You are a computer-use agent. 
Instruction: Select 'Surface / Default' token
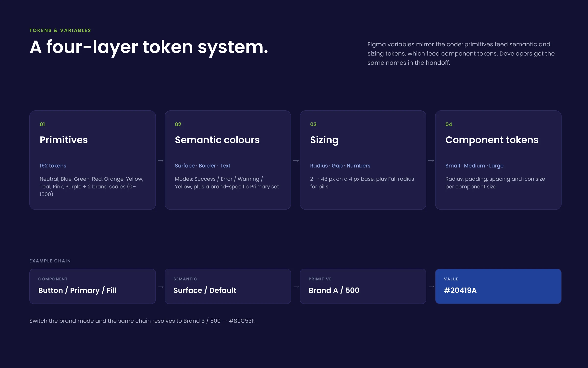[x=205, y=290]
